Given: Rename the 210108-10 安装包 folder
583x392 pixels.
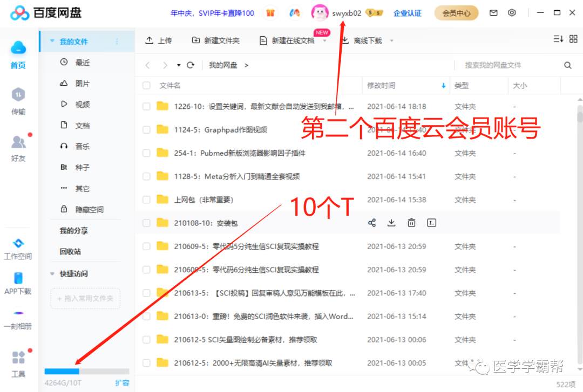Looking at the screenshot, I should 432,223.
